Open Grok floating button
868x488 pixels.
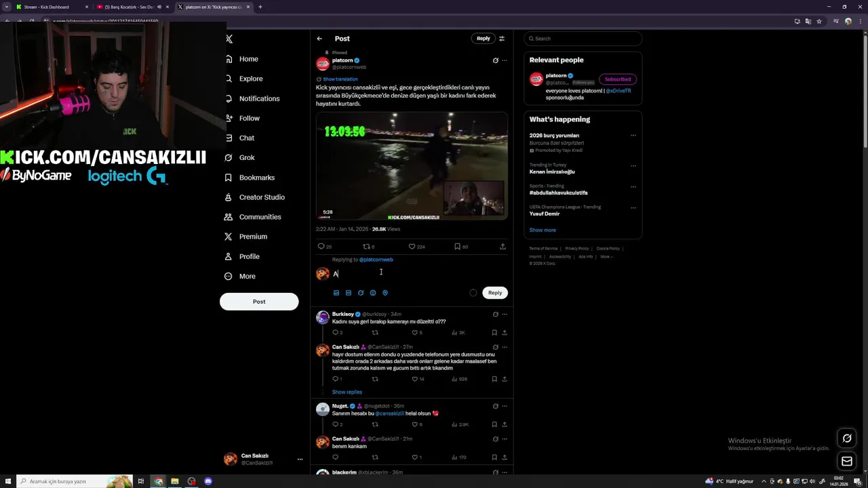(847, 439)
